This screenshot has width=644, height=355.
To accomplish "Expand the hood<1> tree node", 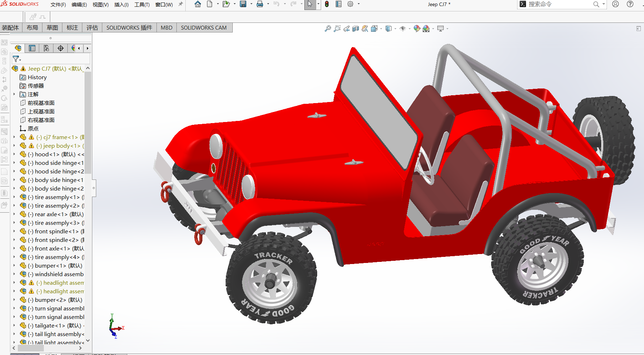I will 14,154.
